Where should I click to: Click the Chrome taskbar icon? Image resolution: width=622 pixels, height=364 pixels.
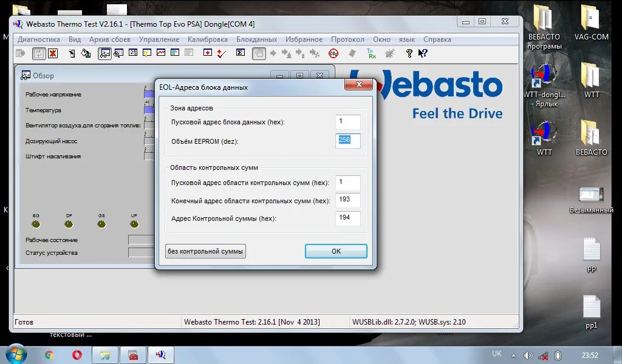pyautogui.click(x=49, y=355)
